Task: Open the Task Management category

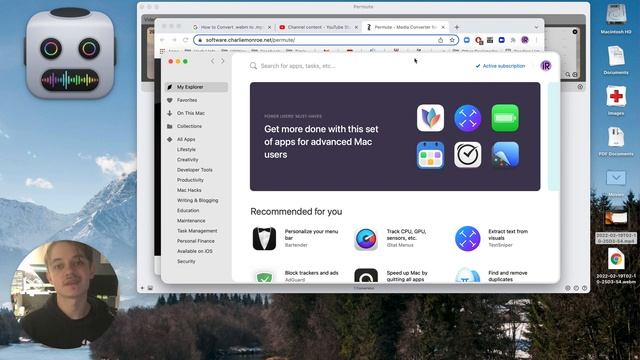Action: [x=197, y=231]
